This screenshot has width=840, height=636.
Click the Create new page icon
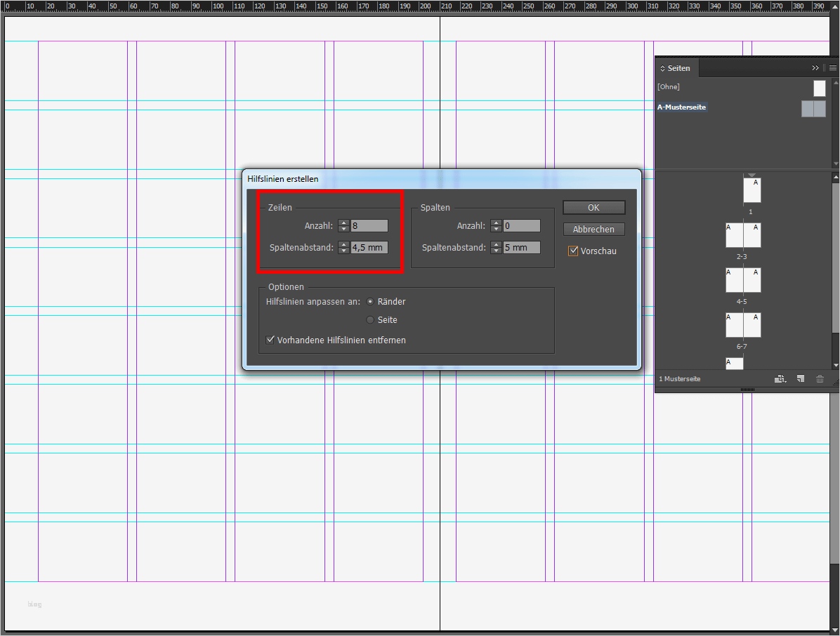point(800,379)
